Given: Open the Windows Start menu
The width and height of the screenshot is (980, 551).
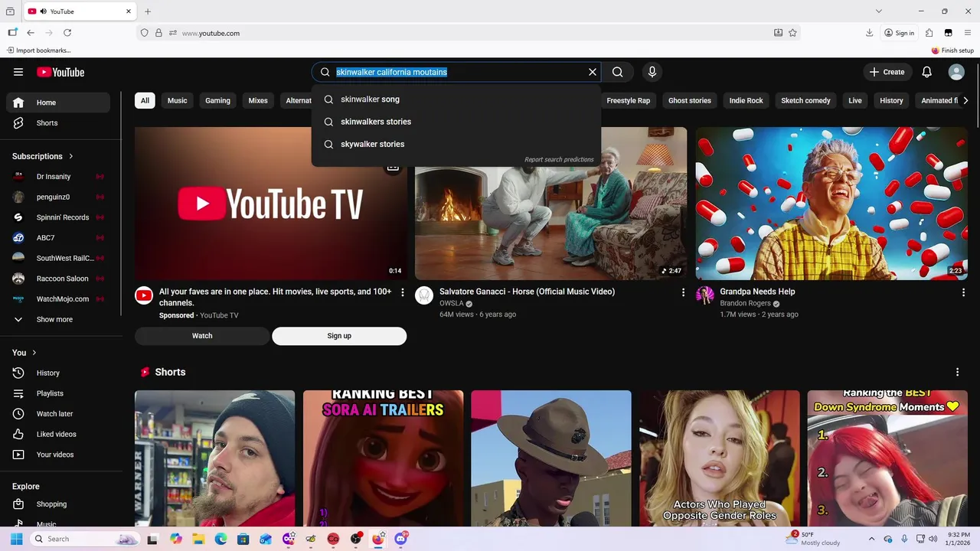Looking at the screenshot, I should (x=16, y=539).
